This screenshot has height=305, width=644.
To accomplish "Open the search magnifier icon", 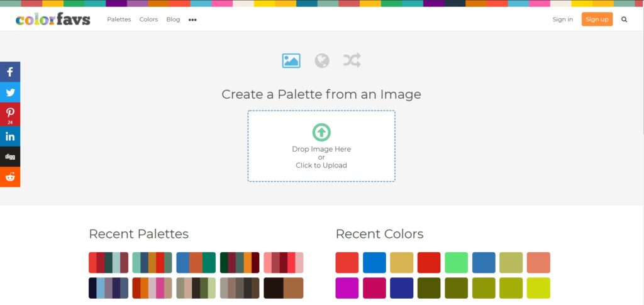I will point(625,19).
